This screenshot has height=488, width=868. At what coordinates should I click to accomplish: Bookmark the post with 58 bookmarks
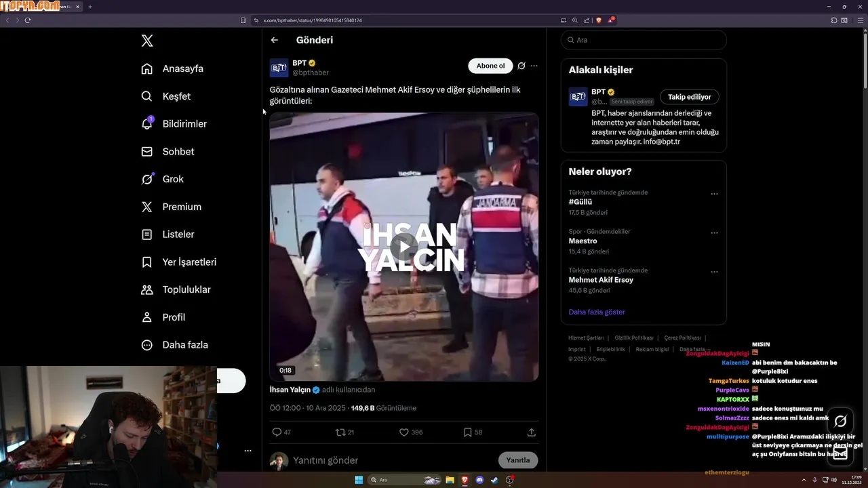(473, 432)
